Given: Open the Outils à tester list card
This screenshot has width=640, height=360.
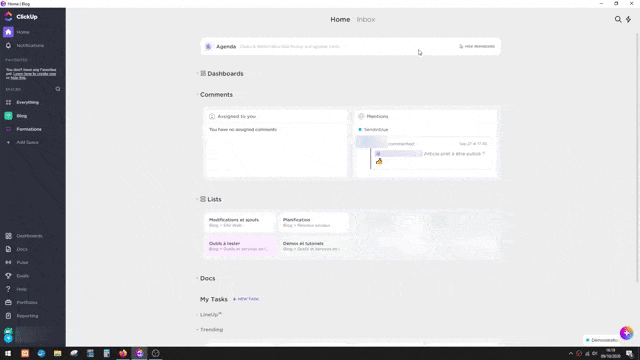Looking at the screenshot, I should (x=240, y=246).
